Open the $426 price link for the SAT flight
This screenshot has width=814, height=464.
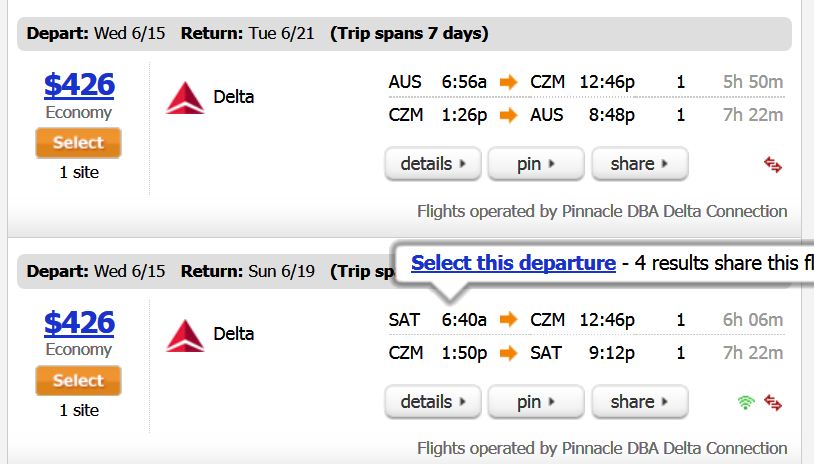coord(79,322)
